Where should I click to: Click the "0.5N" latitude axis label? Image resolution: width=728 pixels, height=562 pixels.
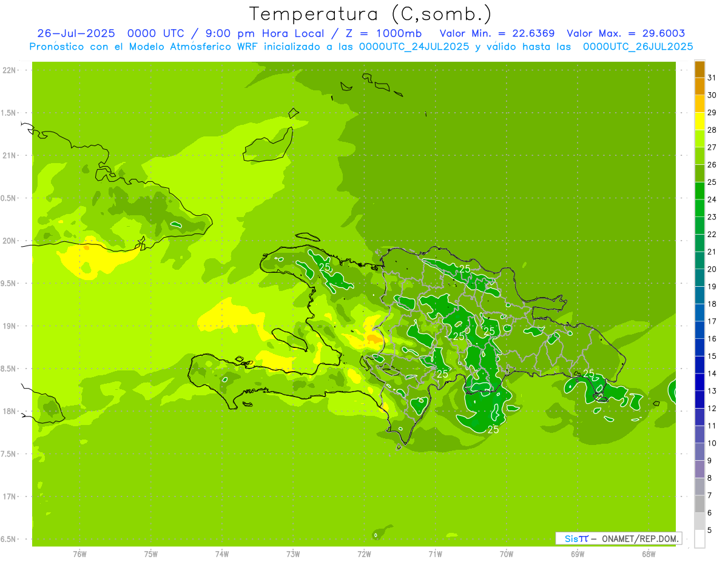[8, 198]
